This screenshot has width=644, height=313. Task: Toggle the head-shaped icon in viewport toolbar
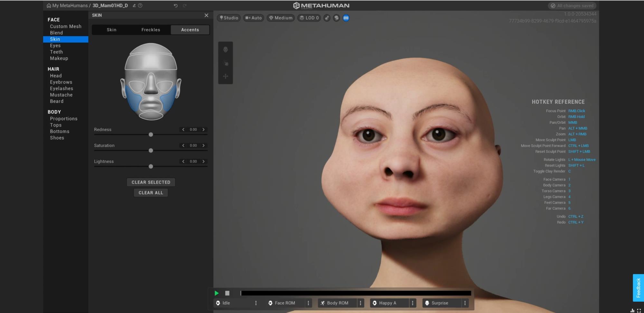tap(336, 18)
